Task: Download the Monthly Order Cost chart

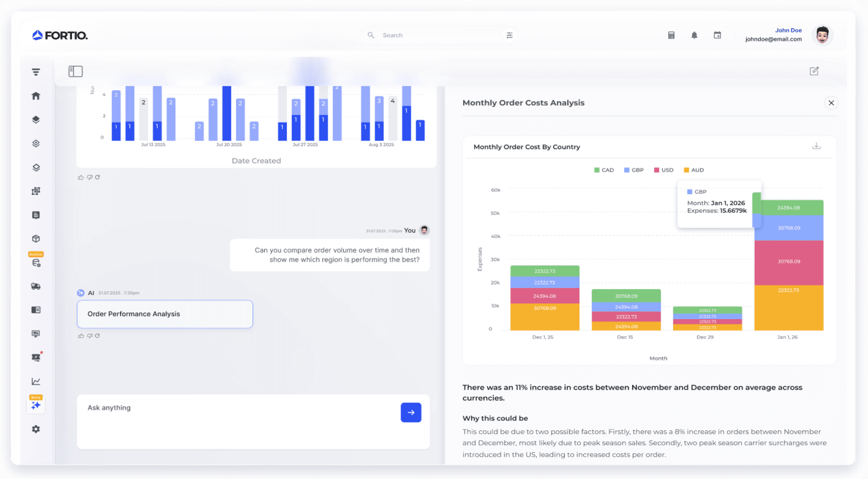Action: pos(816,146)
